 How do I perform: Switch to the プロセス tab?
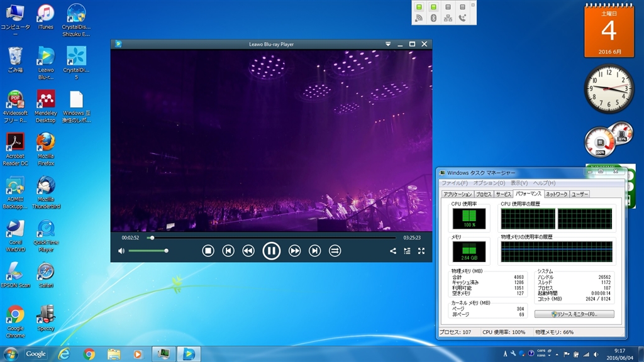(484, 194)
